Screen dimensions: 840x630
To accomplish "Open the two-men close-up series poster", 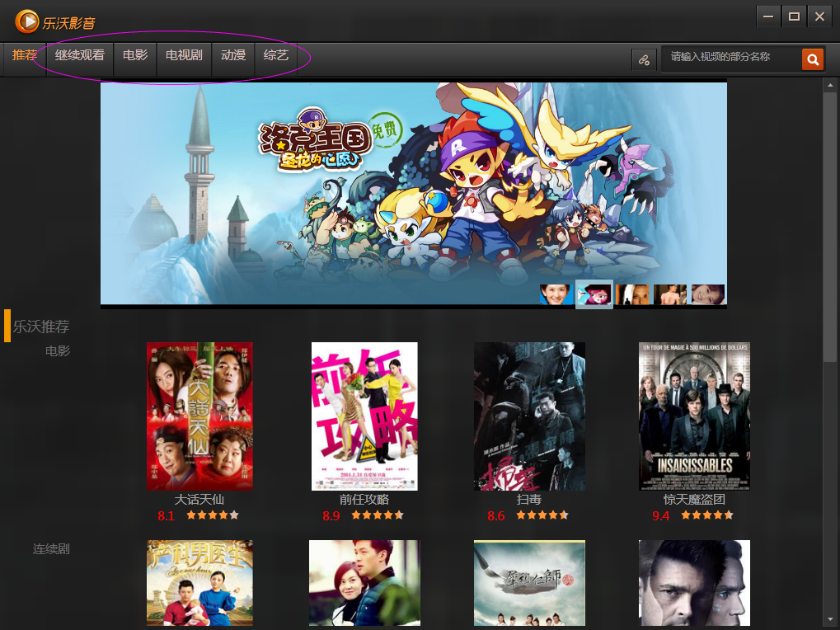I will 694,583.
